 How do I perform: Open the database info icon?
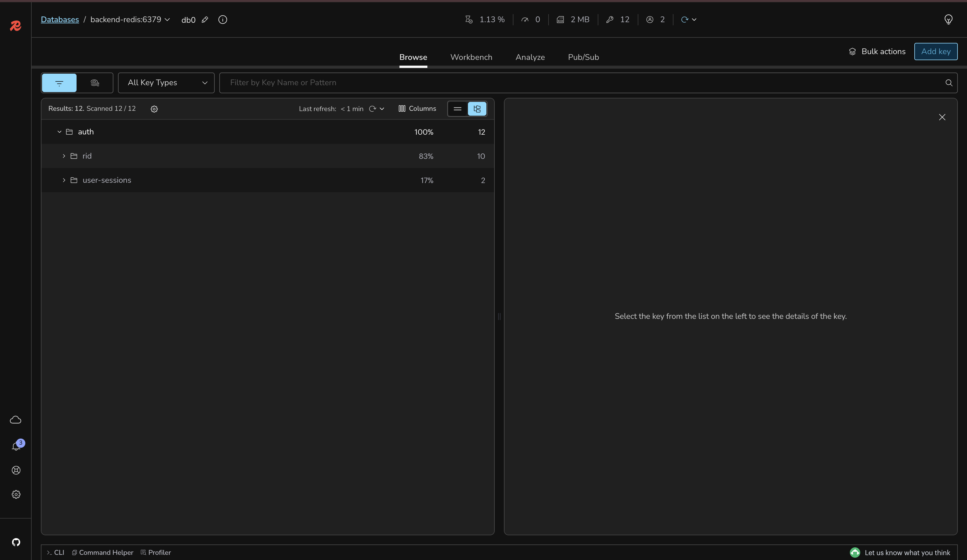(222, 20)
